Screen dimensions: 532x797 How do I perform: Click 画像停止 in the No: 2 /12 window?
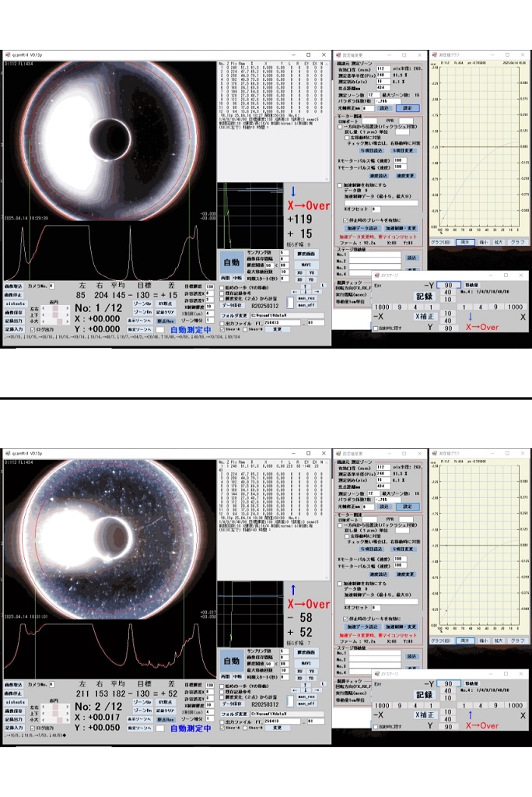tap(13, 693)
